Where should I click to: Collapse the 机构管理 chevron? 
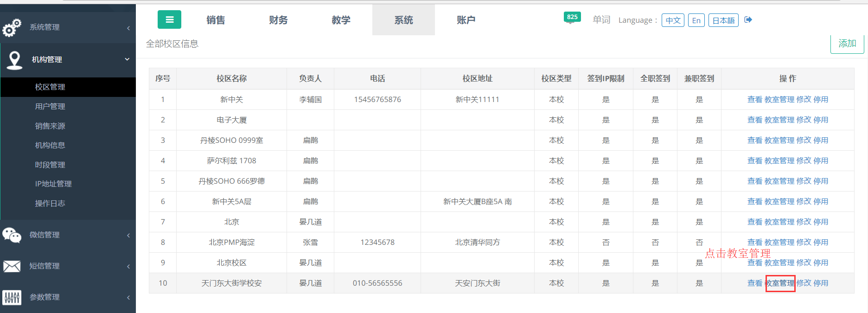pyautogui.click(x=127, y=59)
